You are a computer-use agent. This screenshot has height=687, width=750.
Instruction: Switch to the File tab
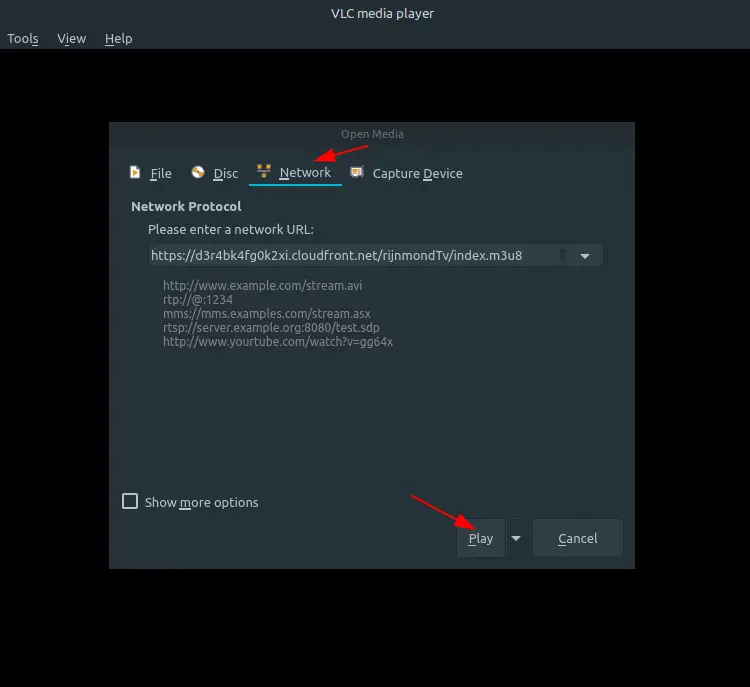pyautogui.click(x=151, y=173)
